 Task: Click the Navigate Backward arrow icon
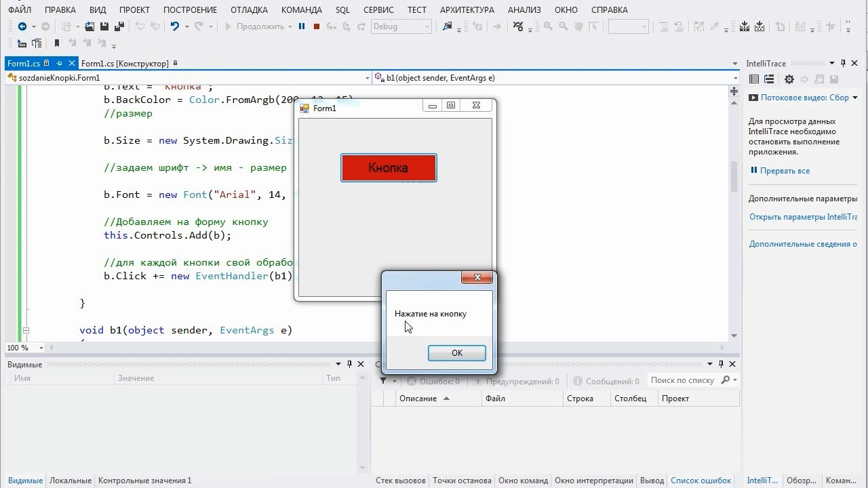[22, 26]
